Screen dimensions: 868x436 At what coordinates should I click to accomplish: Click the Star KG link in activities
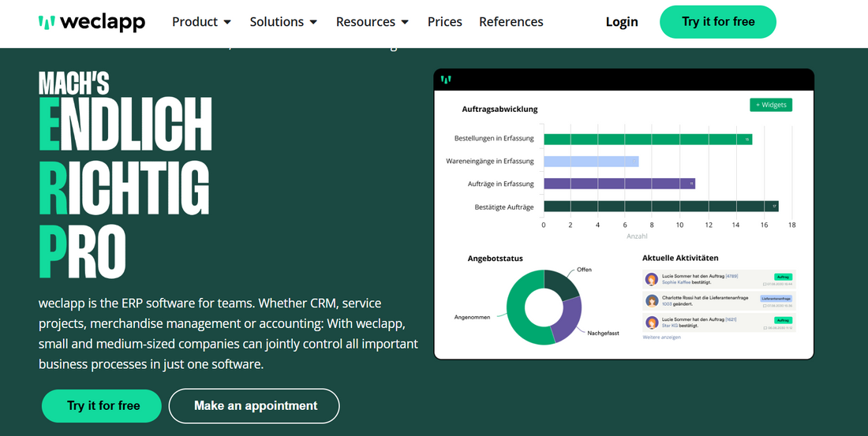[669, 326]
